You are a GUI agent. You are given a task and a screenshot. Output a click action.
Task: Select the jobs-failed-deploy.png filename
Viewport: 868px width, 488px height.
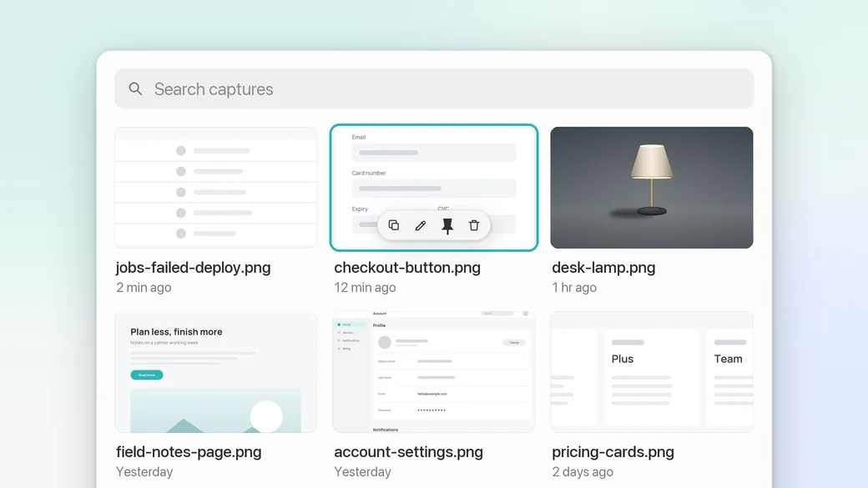(x=193, y=268)
